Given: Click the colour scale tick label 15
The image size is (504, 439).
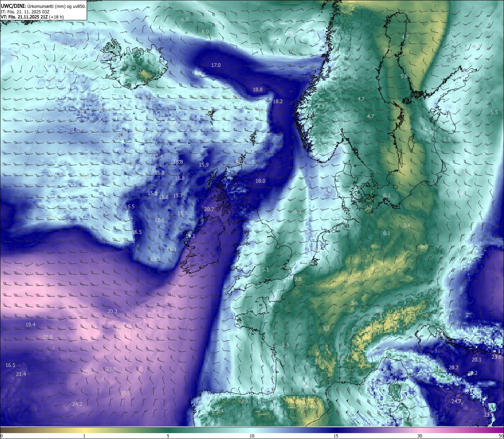Looking at the screenshot, I should pos(336,436).
